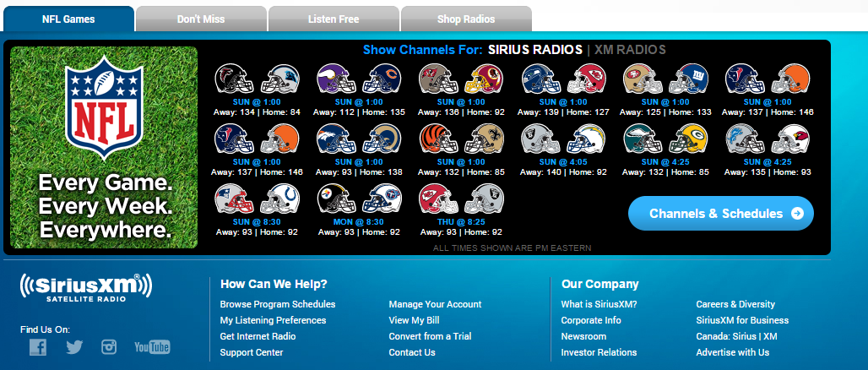
Task: Visit the Support Center link
Action: [x=252, y=352]
